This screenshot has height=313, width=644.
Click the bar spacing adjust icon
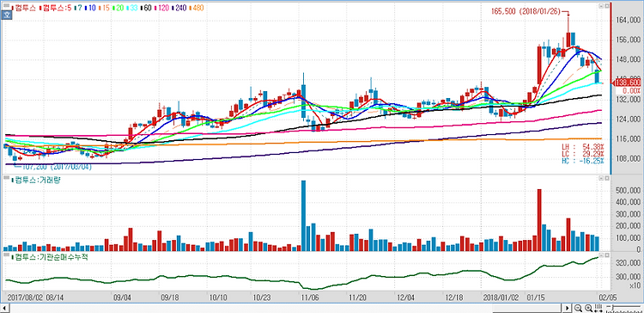point(598,308)
